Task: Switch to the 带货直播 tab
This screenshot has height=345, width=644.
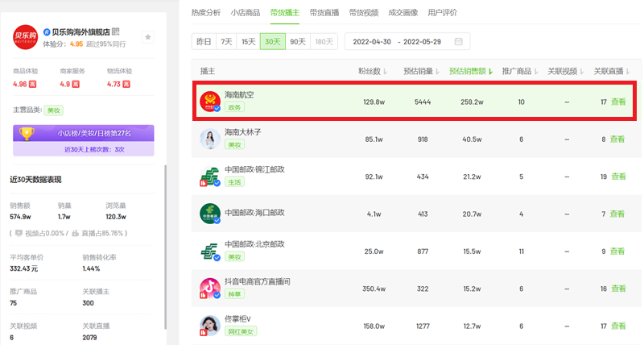Action: tap(324, 13)
